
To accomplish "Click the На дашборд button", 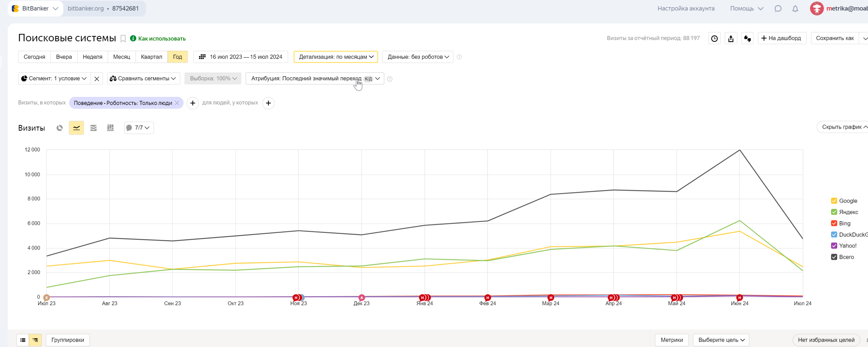I will 782,38.
